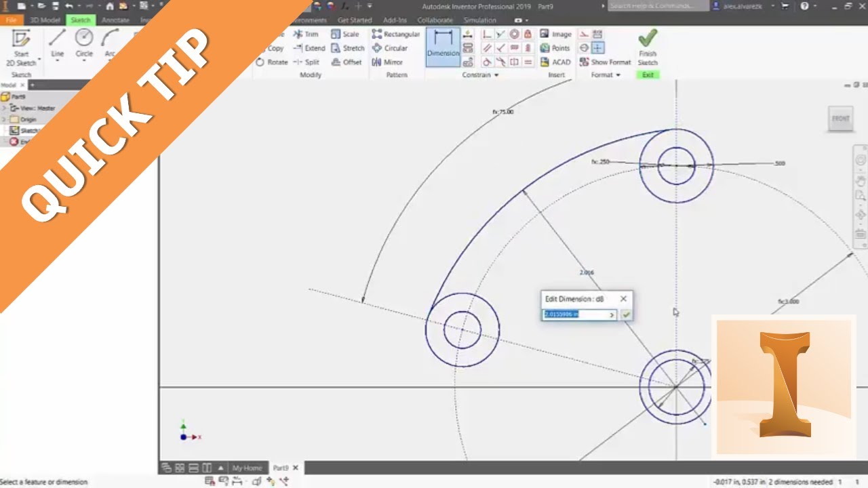This screenshot has height=488, width=868.
Task: Apply the Fix lock constraint icon
Action: pyautogui.click(x=528, y=34)
